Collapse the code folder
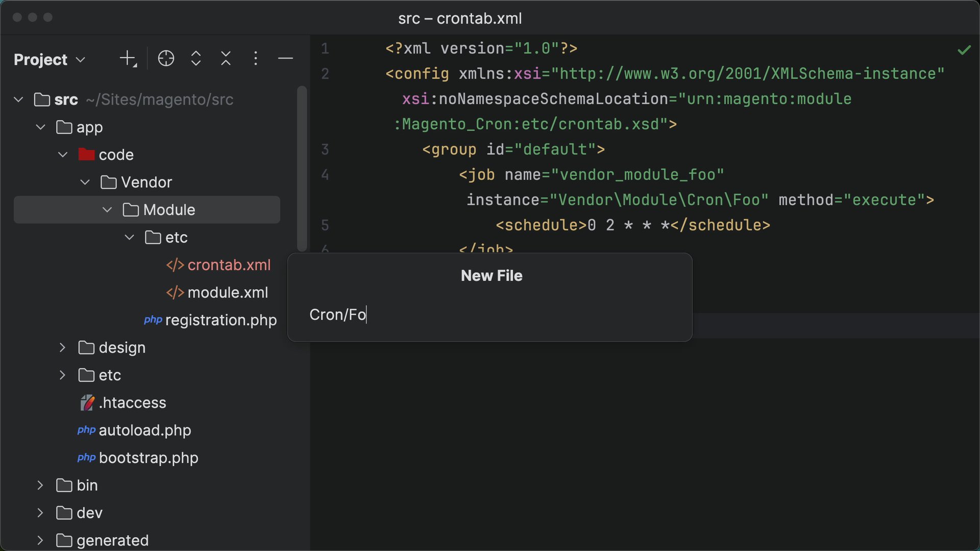This screenshot has width=980, height=551. [x=63, y=155]
